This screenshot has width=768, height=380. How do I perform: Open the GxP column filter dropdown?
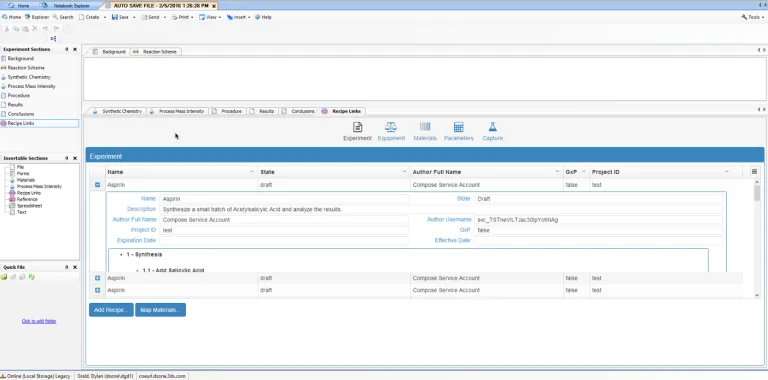point(583,172)
